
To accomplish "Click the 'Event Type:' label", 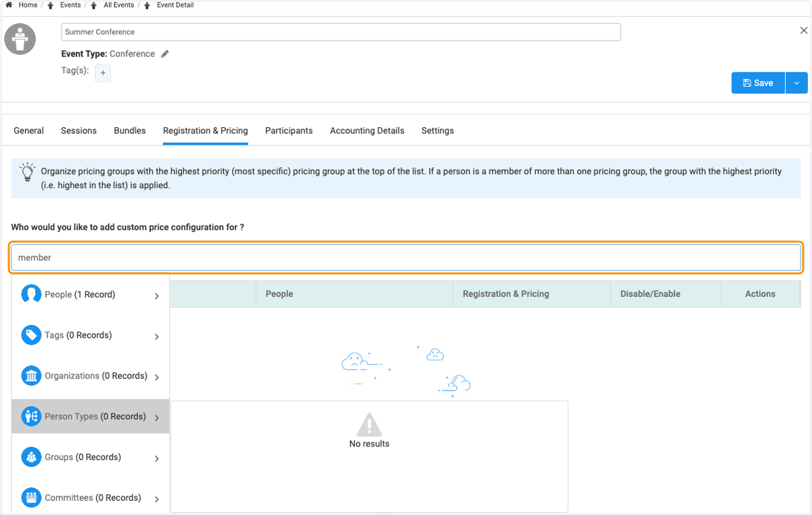I will pyautogui.click(x=84, y=54).
